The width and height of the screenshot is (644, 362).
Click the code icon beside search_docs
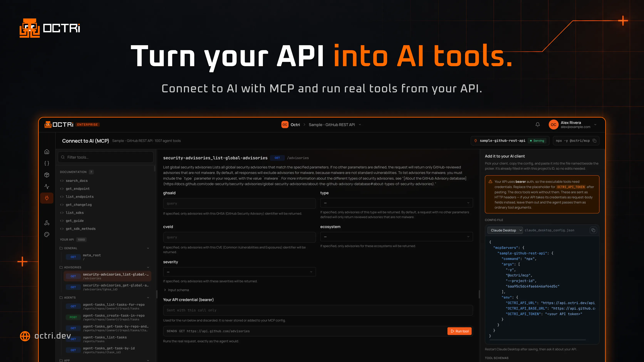(62, 181)
